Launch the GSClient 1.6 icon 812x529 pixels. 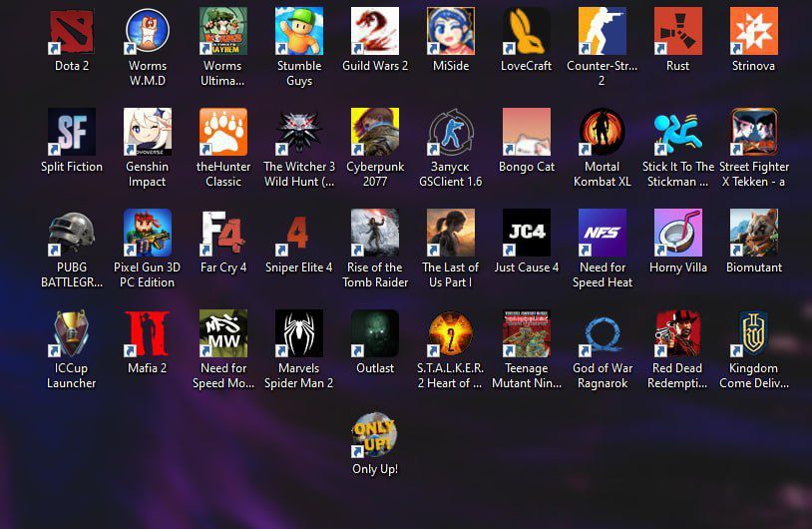[451, 132]
